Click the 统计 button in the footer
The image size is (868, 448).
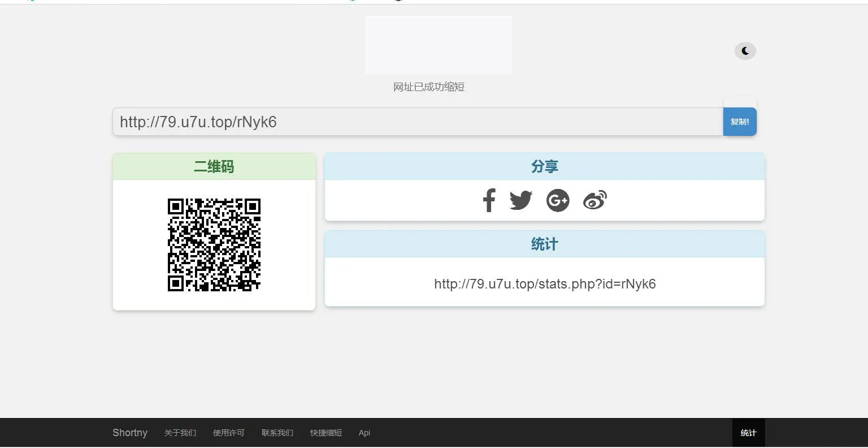point(748,432)
